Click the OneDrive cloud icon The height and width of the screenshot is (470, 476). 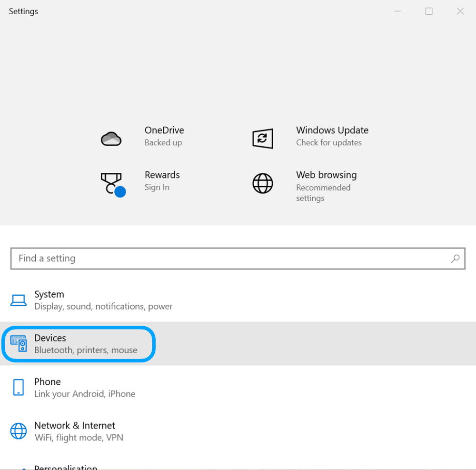tap(111, 139)
